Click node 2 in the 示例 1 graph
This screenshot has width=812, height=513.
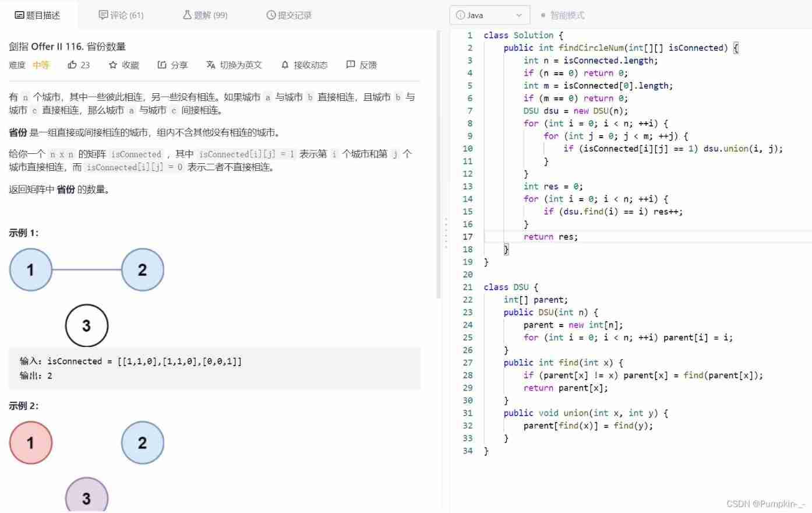(143, 270)
